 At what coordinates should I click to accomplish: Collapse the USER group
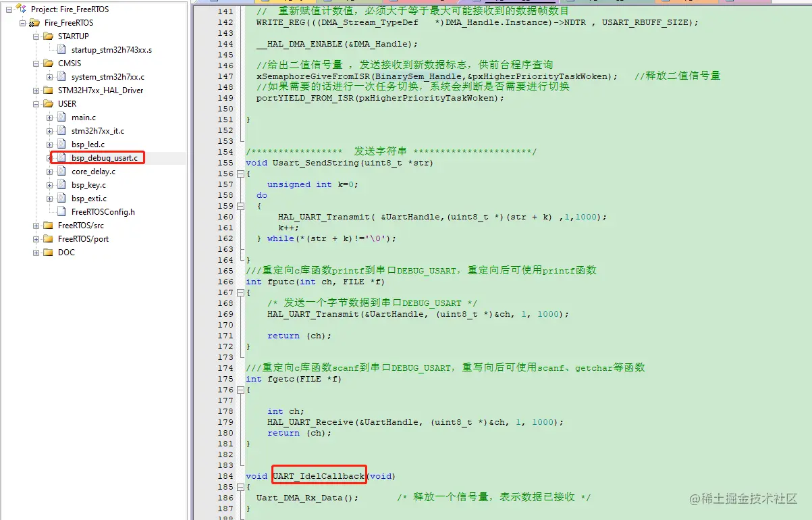tap(36, 103)
